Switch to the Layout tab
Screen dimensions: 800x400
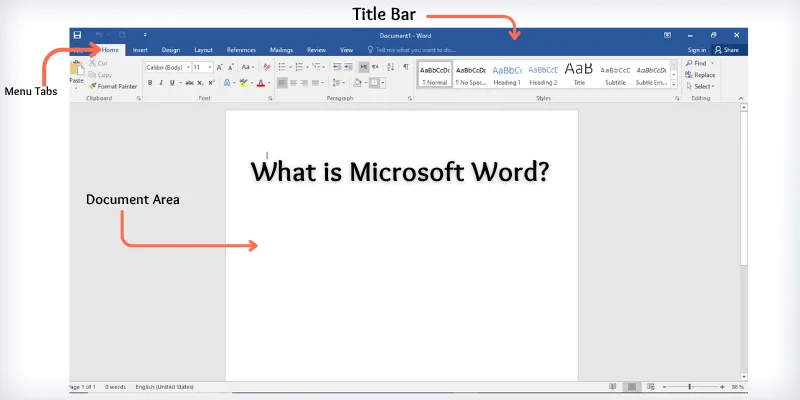click(x=203, y=50)
